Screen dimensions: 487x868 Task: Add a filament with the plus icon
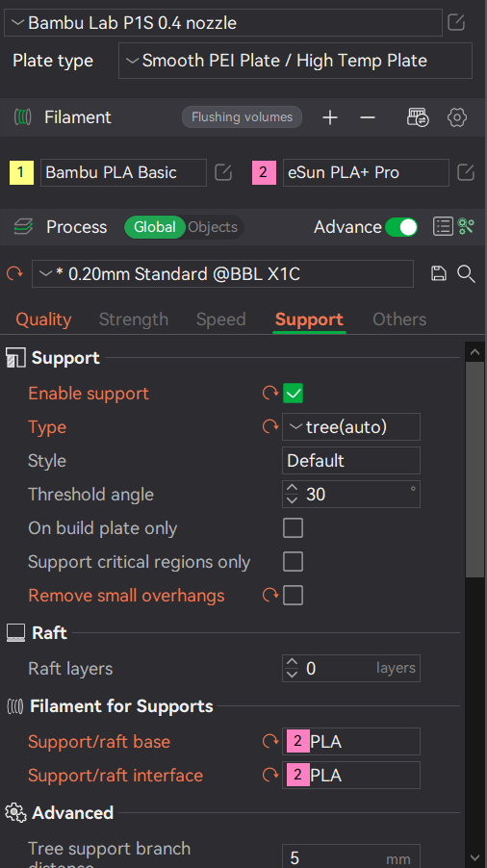pos(330,117)
